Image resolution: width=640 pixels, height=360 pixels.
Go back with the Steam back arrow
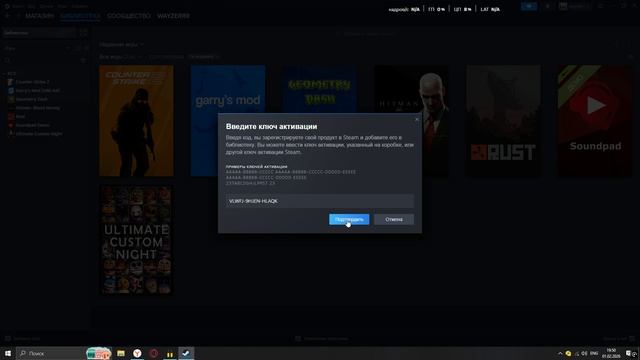tap(7, 16)
